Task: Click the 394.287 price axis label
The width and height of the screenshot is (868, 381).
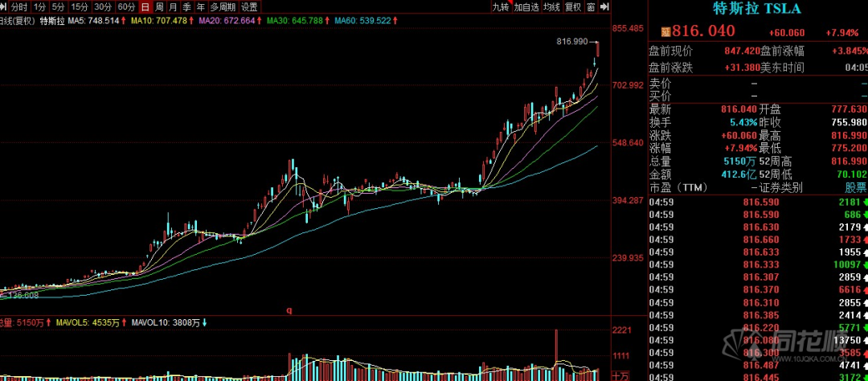Action: 628,200
